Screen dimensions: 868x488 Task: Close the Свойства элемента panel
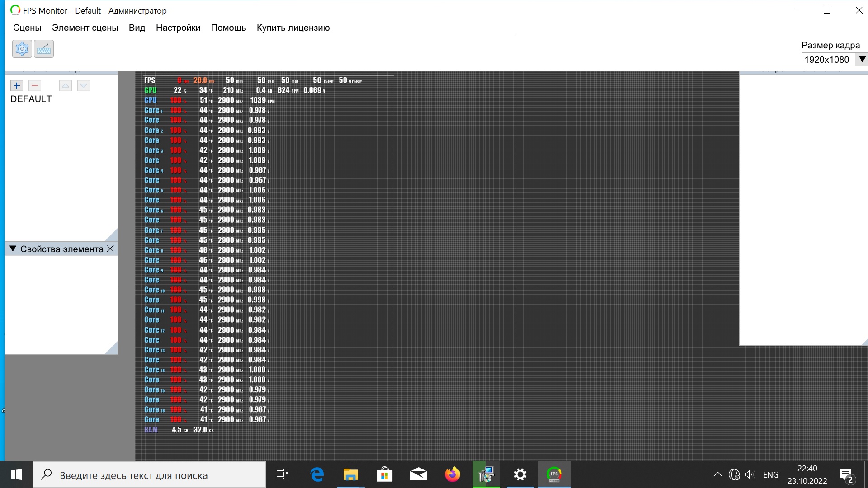click(110, 249)
